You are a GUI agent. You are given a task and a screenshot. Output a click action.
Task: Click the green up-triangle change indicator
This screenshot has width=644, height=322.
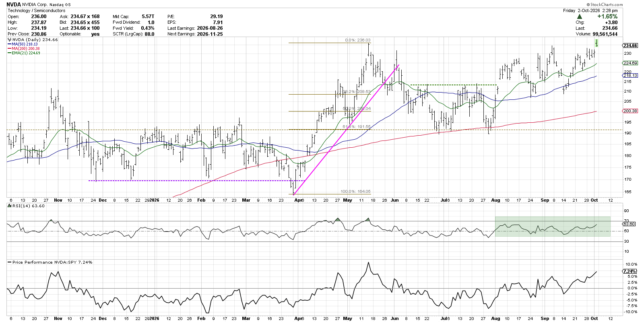pyautogui.click(x=579, y=17)
